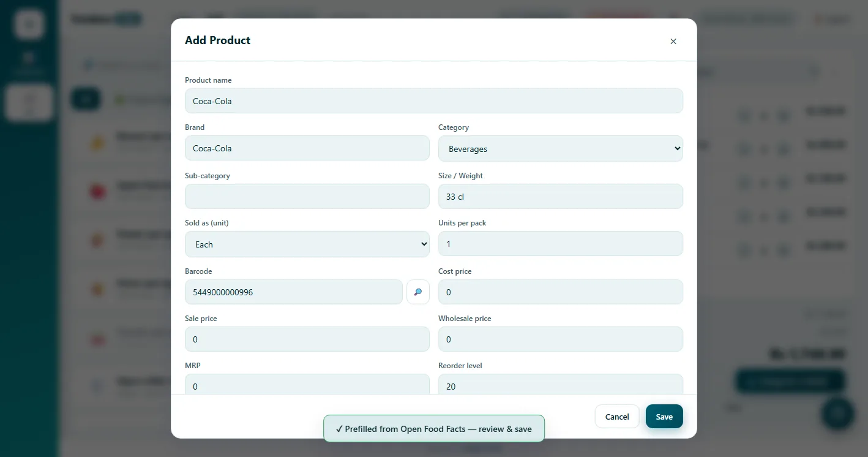
Task: Close the Add Product dialog
Action: (x=673, y=41)
